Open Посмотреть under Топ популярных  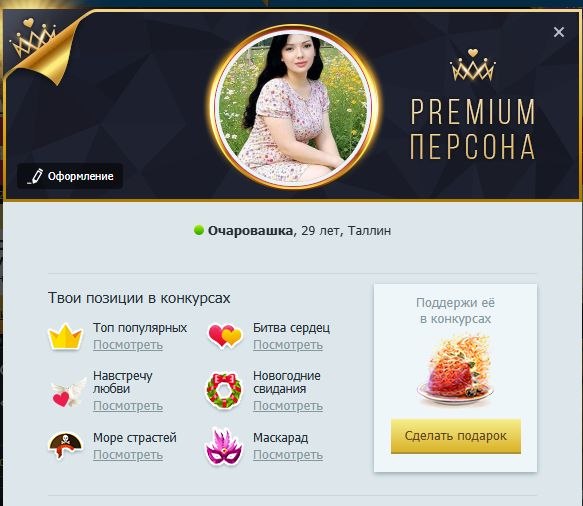pos(128,345)
